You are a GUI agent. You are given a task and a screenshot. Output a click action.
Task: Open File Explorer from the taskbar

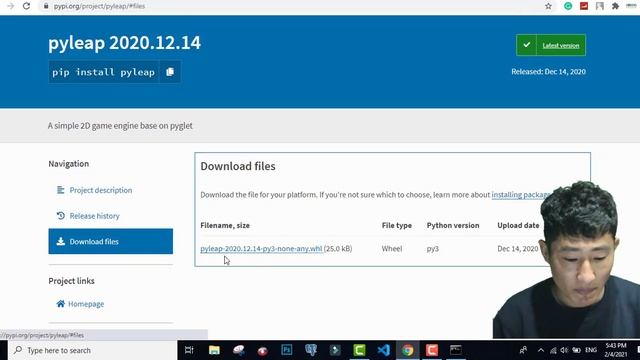[214, 350]
